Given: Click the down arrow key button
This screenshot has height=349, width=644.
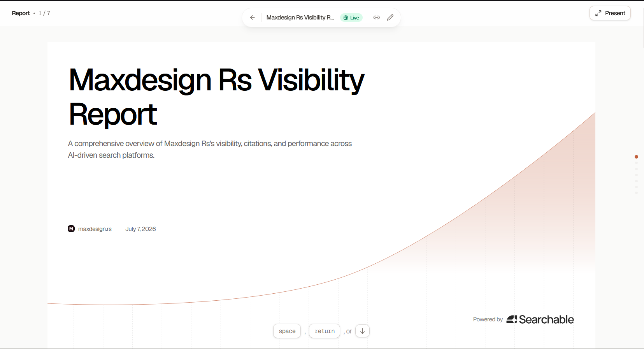Looking at the screenshot, I should pos(362,331).
